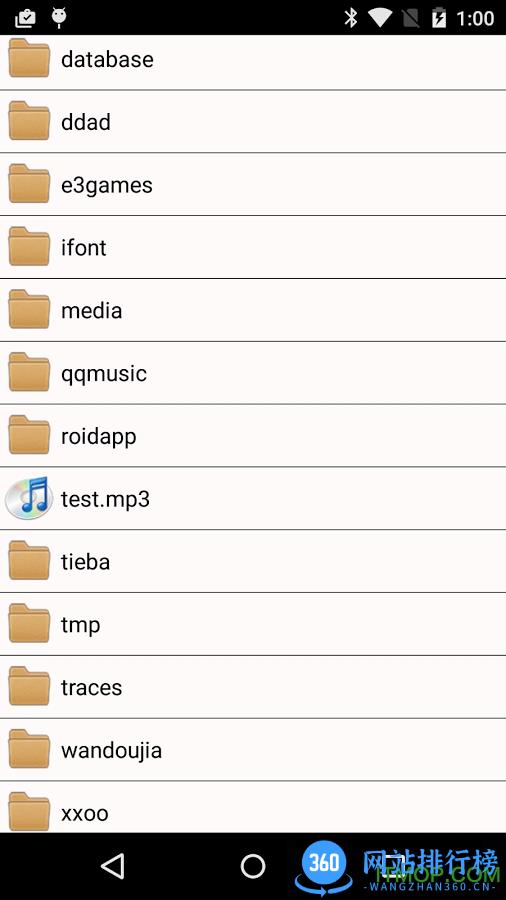This screenshot has width=506, height=900.
Task: Play the test.mp3 file
Action: coord(253,498)
